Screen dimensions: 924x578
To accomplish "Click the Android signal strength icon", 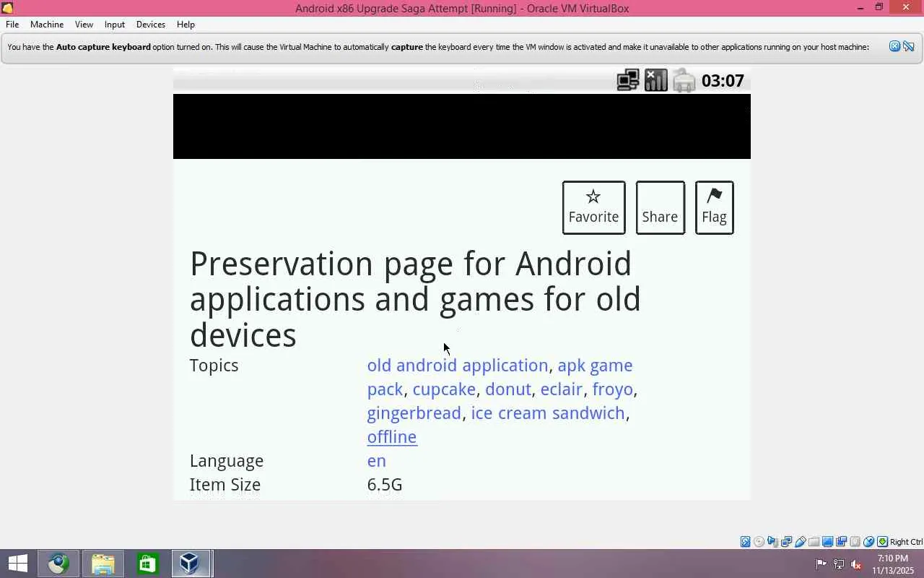I will tap(656, 80).
